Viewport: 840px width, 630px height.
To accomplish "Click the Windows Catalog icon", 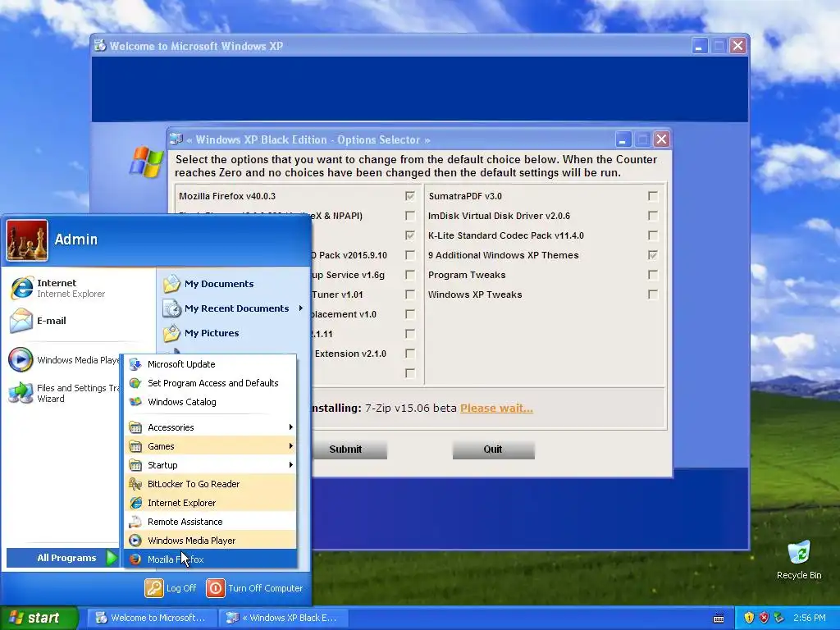I will point(135,402).
